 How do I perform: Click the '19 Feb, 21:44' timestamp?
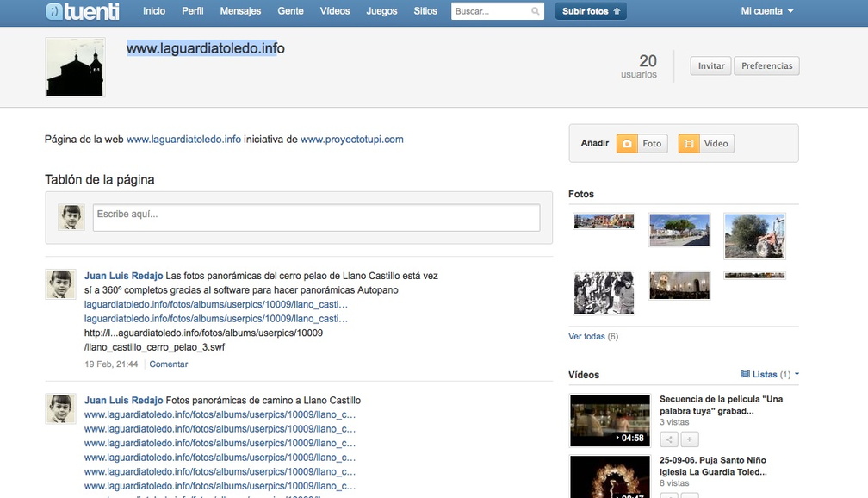click(111, 364)
